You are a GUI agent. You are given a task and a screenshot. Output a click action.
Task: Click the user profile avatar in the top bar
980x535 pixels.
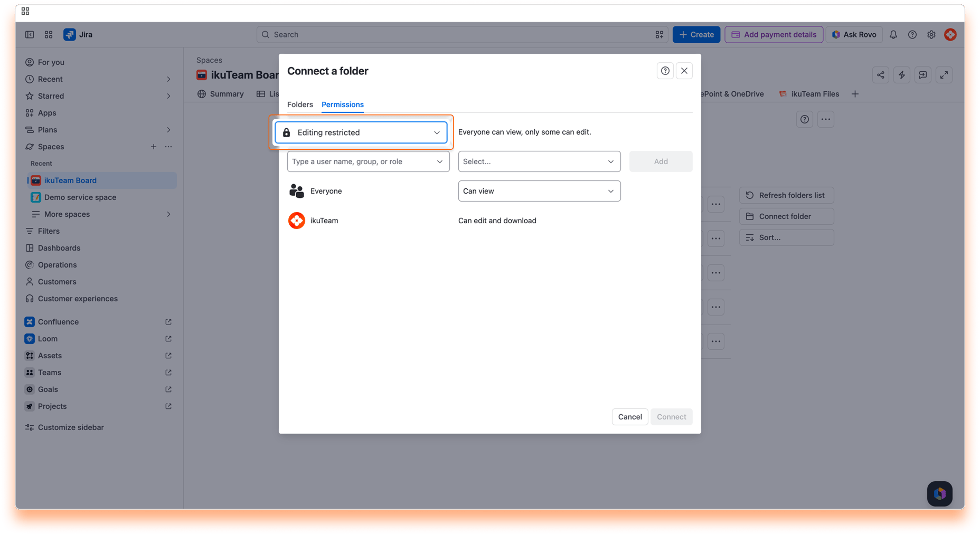950,35
